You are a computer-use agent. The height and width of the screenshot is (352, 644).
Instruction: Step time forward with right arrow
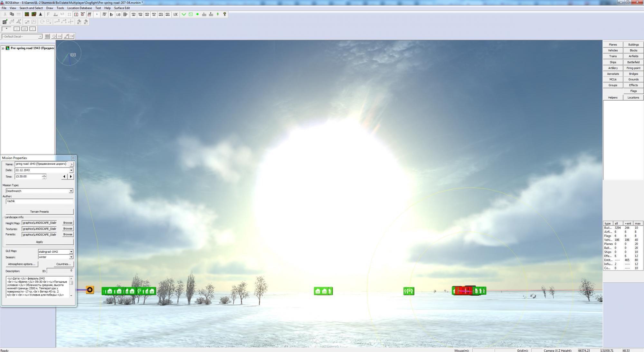[x=71, y=177]
